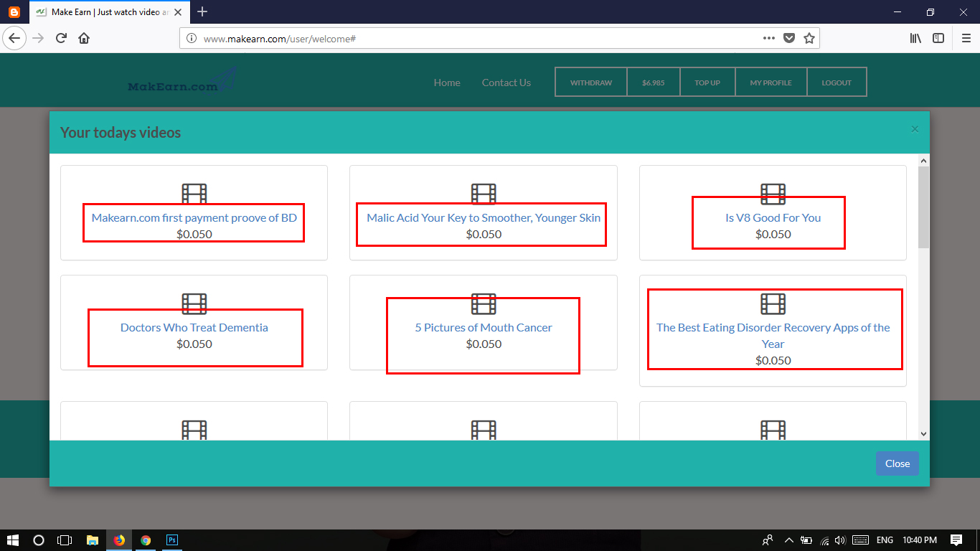The image size is (980, 551).
Task: Open the Firefox hamburger menu
Action: point(966,39)
